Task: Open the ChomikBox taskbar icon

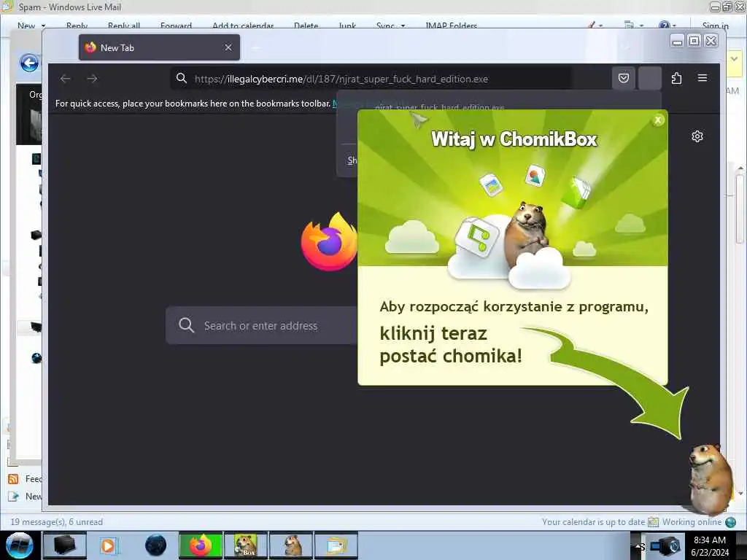Action: tap(246, 545)
